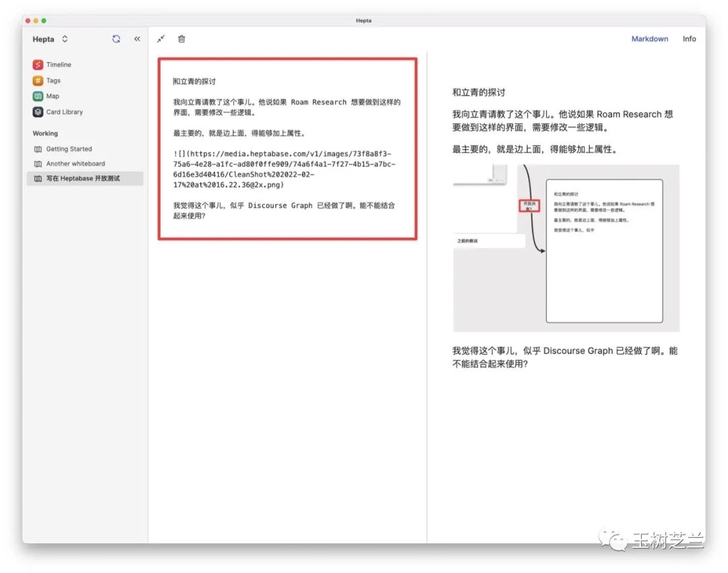
Task: Switch to the Info tab
Action: pyautogui.click(x=689, y=39)
